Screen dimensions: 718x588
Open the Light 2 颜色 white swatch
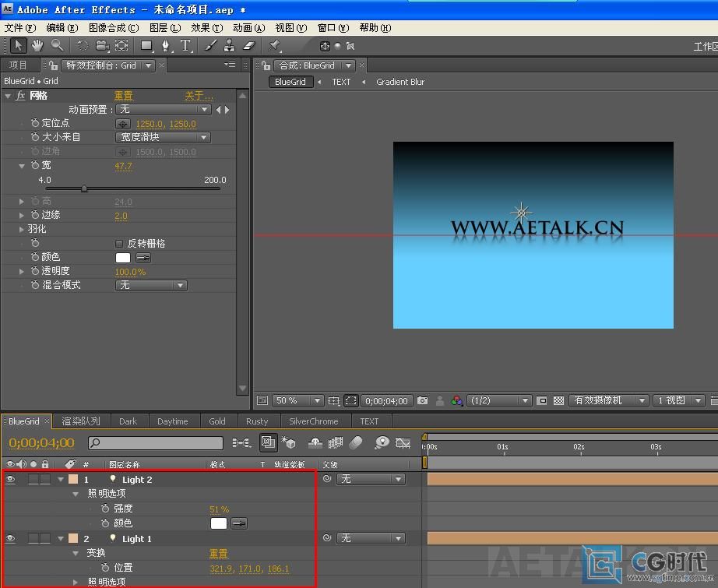[x=219, y=523]
